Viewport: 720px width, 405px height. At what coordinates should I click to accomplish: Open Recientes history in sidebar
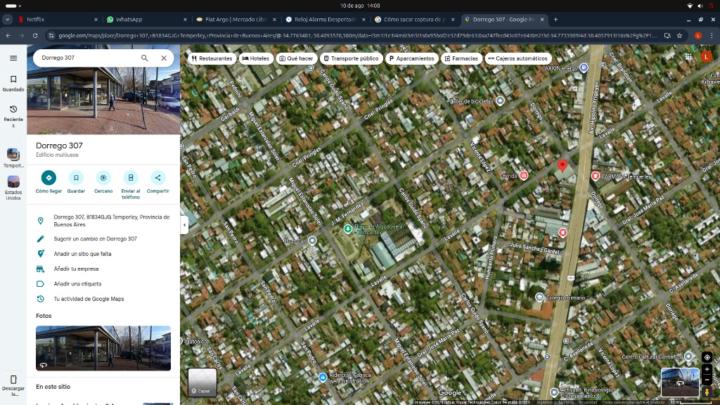pos(13,113)
